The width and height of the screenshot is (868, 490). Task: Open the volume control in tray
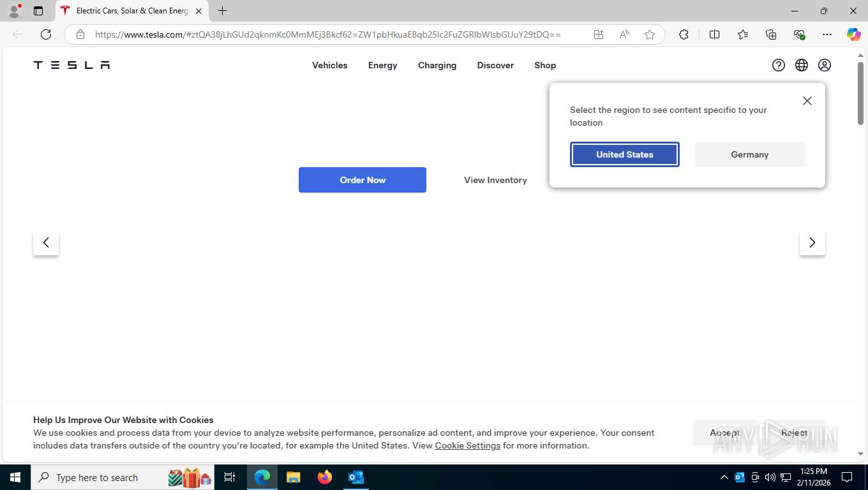[x=770, y=477]
